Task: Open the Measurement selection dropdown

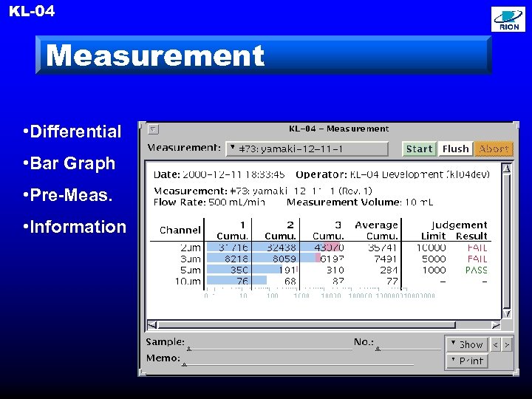Action: 307,149
